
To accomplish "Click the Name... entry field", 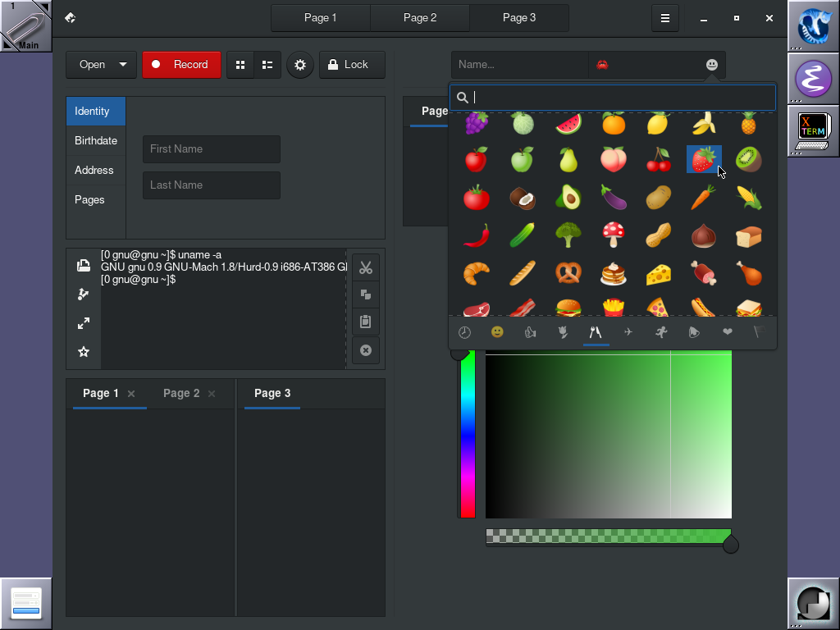I will (x=519, y=65).
